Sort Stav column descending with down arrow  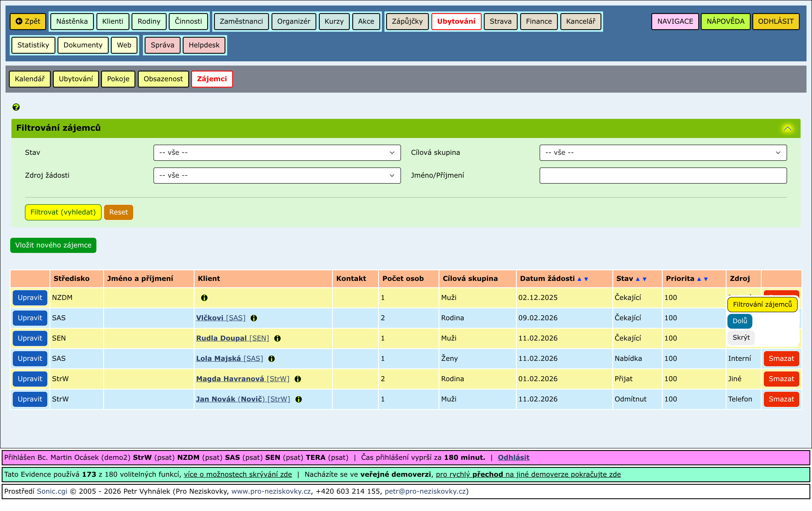[644, 279]
